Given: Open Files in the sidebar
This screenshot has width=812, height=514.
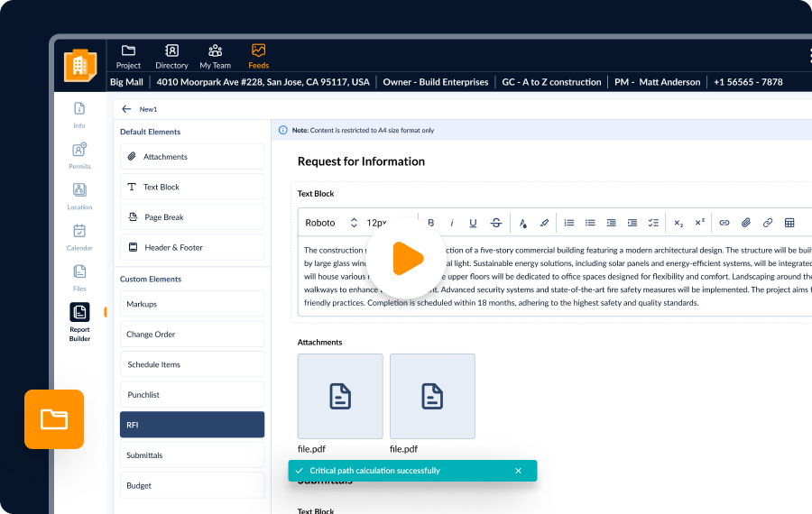Looking at the screenshot, I should click(79, 278).
